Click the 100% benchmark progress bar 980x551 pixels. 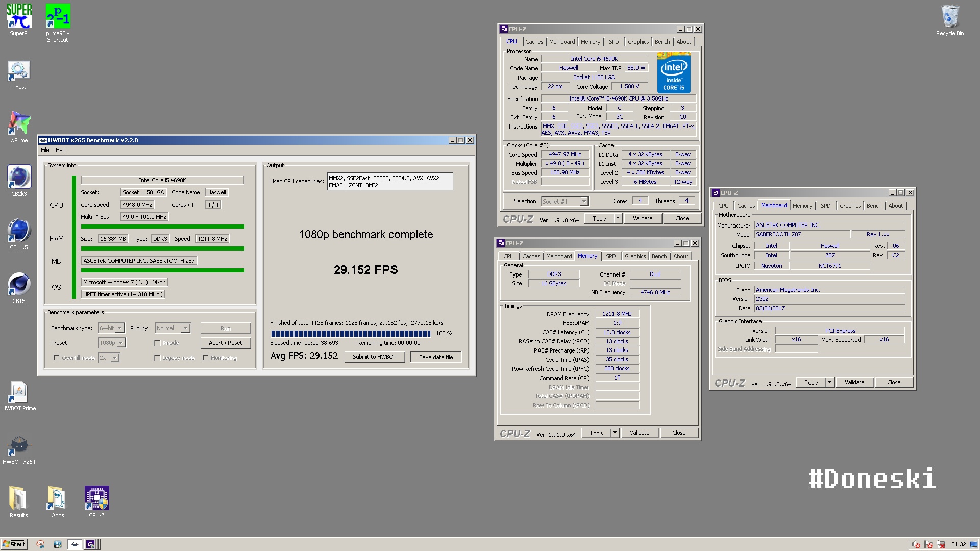coord(350,333)
